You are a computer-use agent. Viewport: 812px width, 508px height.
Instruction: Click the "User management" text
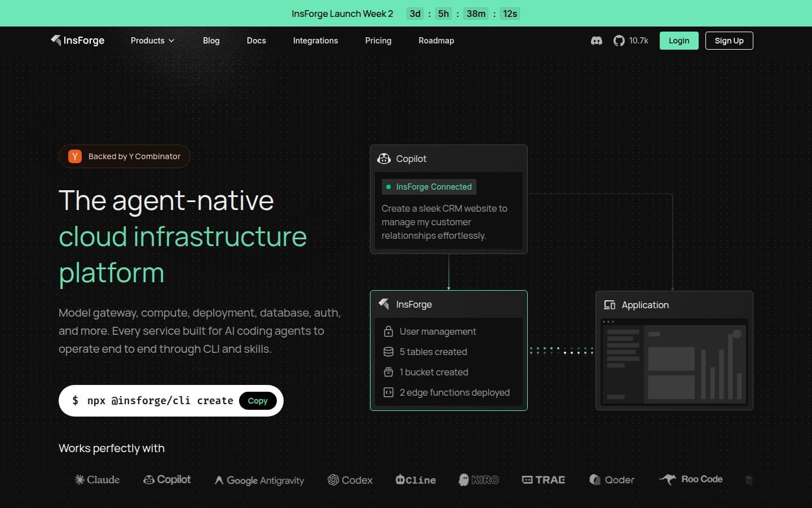pyautogui.click(x=438, y=331)
